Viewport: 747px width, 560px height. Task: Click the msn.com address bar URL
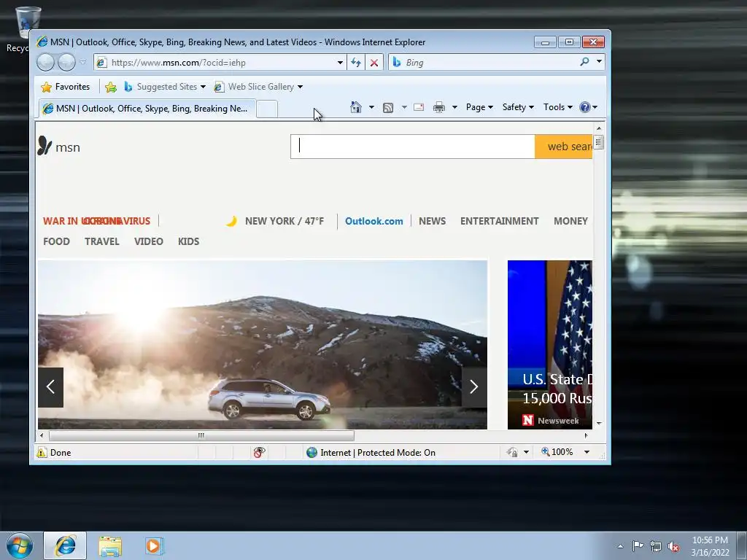point(178,63)
